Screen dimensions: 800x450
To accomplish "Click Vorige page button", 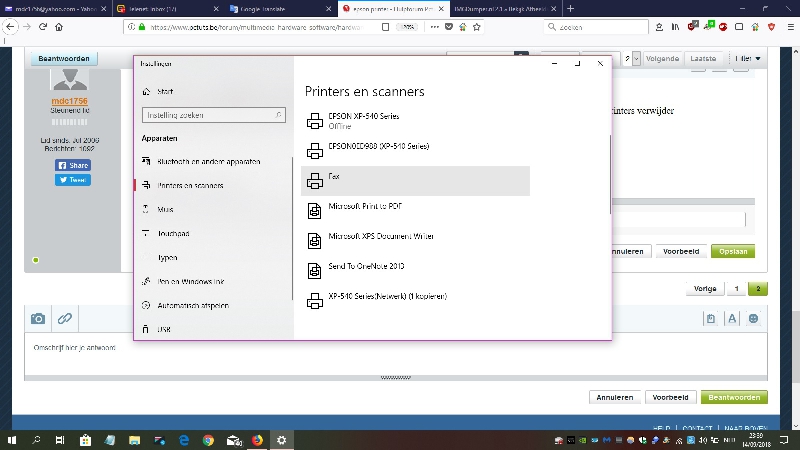I will tap(705, 289).
